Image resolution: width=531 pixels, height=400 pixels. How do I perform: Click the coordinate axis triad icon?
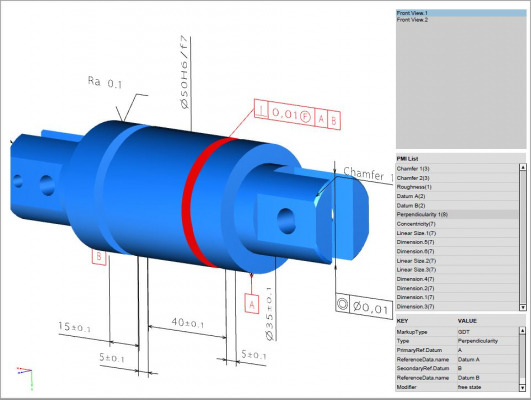click(26, 378)
